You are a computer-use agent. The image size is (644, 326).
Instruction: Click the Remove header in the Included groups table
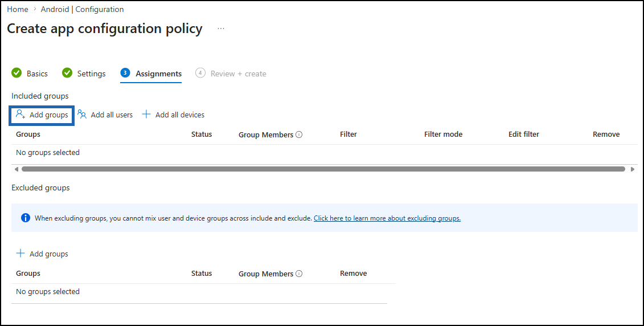(606, 135)
